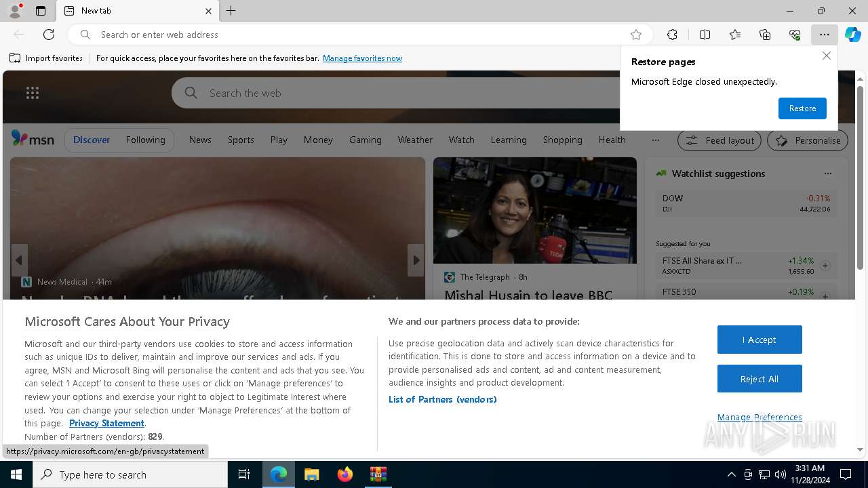
Task: Show hidden system tray icons
Action: [731, 474]
